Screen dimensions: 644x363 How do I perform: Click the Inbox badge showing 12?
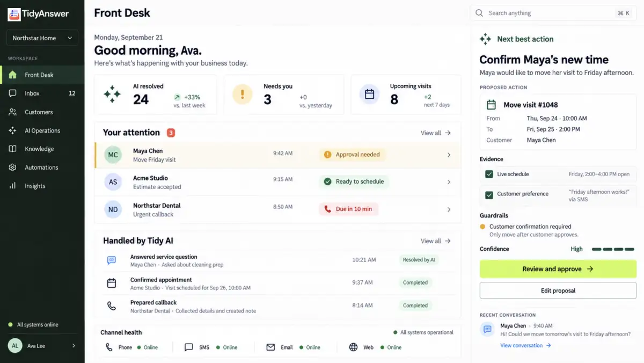(72, 93)
